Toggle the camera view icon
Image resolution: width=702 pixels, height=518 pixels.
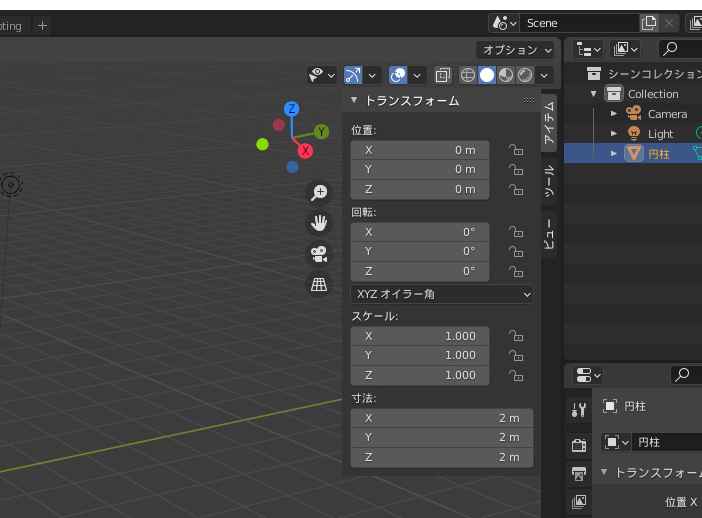coord(319,254)
